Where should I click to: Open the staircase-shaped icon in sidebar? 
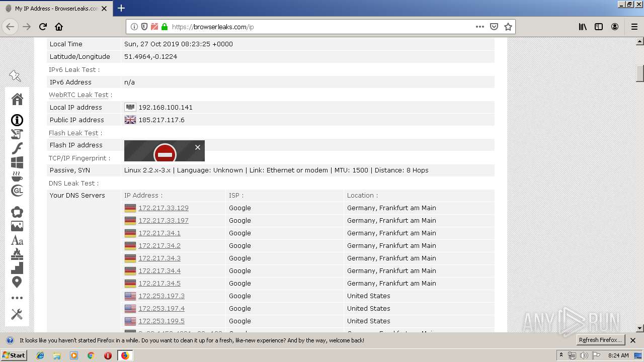(17, 268)
